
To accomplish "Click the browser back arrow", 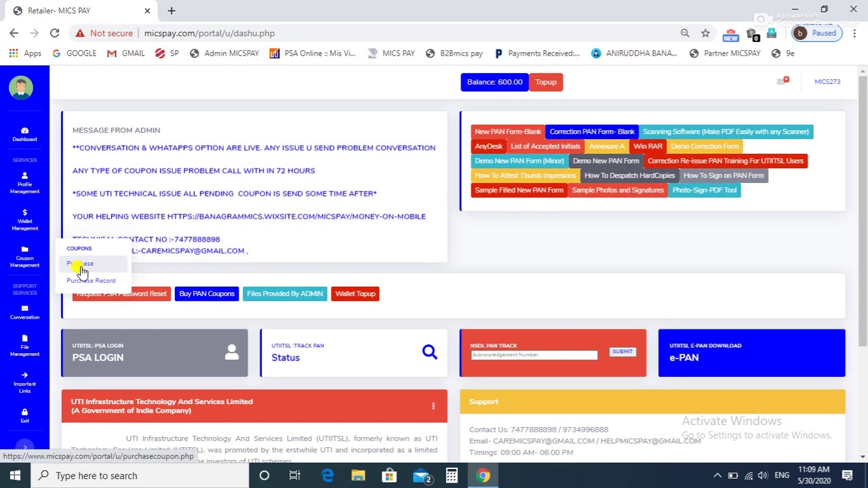I will pos(14,33).
